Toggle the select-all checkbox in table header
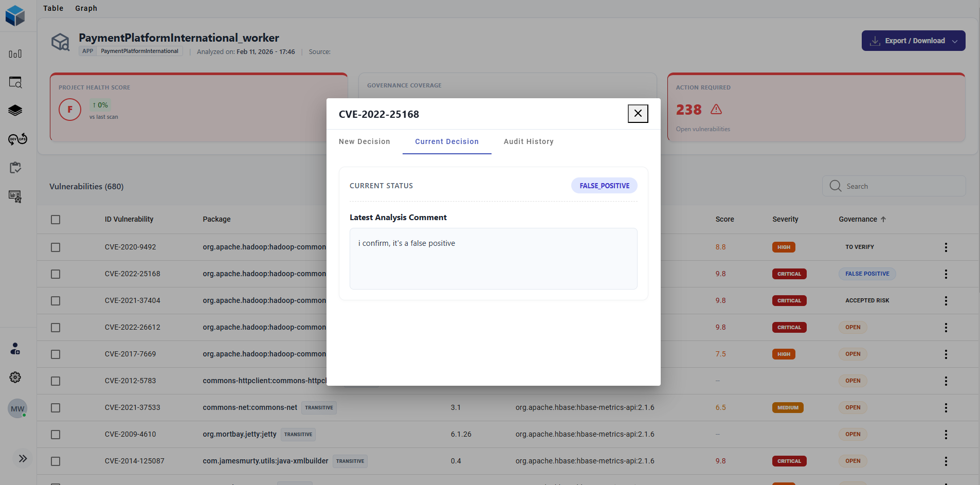The image size is (980, 485). click(x=56, y=220)
